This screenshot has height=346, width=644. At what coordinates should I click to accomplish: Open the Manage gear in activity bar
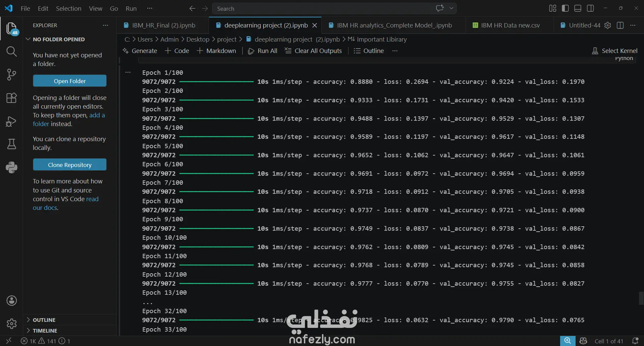[11, 324]
